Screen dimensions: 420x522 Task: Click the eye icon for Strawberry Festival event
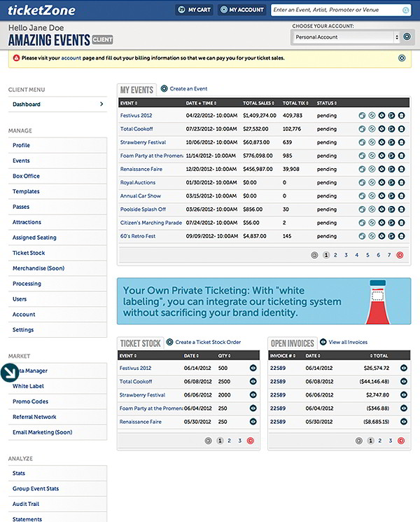tap(381, 142)
